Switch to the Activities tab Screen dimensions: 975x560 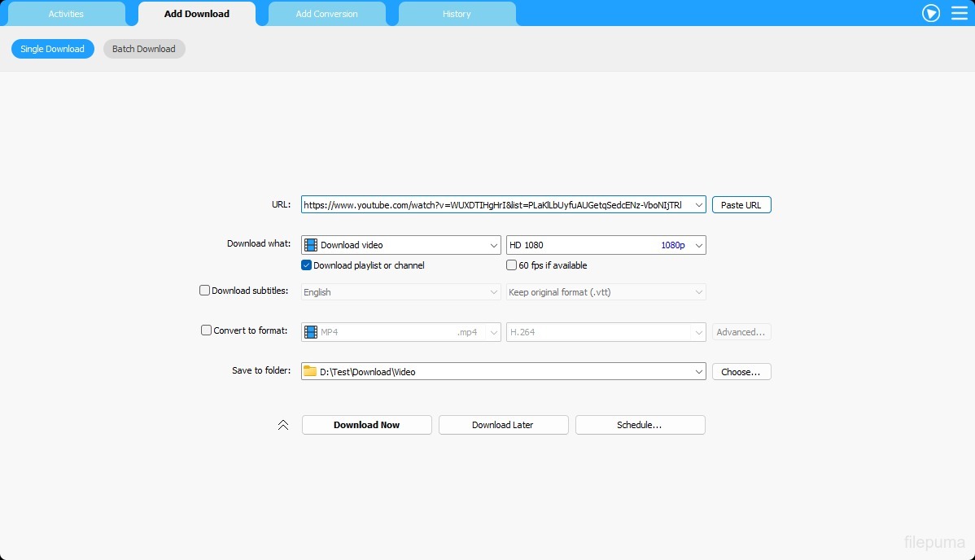tap(66, 14)
